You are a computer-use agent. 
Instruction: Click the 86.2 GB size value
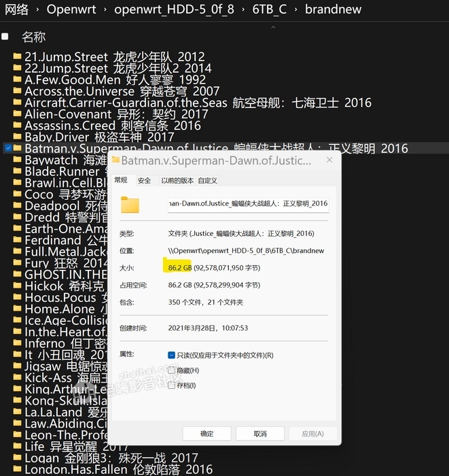pos(180,268)
